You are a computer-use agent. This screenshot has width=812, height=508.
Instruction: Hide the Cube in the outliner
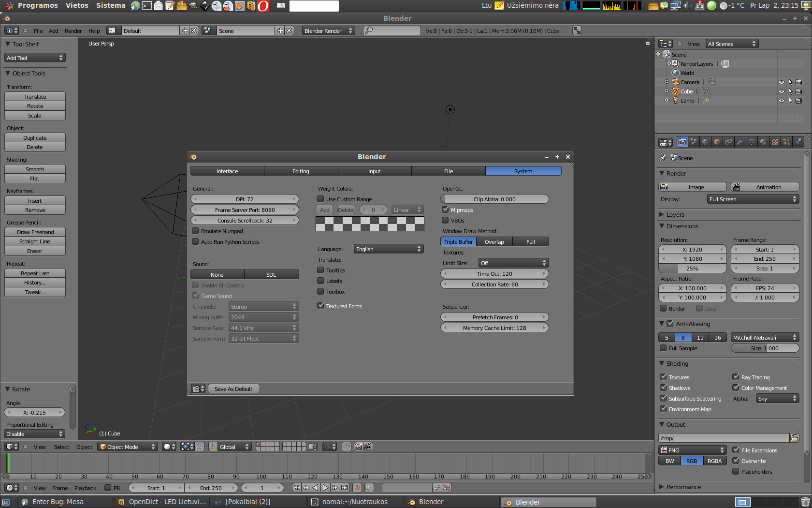781,91
